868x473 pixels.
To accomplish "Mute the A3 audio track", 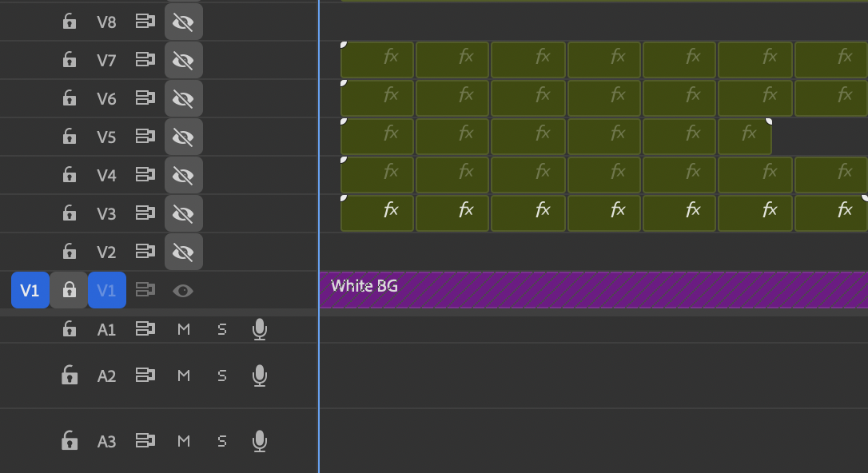I will click(183, 440).
